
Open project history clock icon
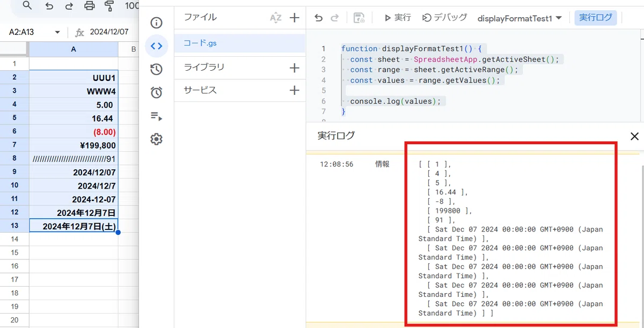tap(156, 69)
